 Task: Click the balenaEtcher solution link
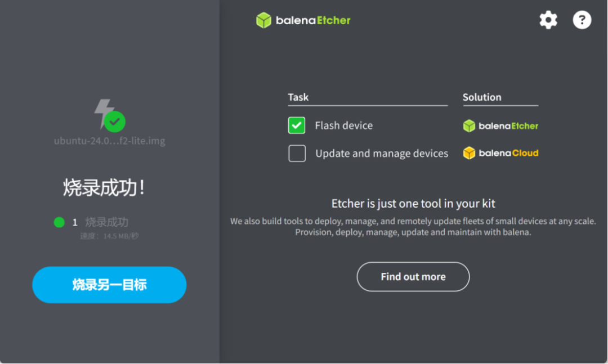pyautogui.click(x=500, y=126)
